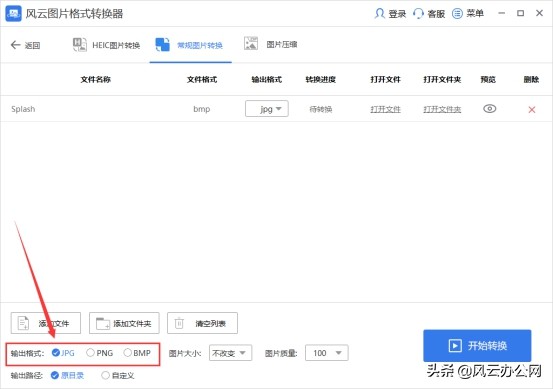Open the 菜单 menu icon
553x389 pixels.
457,14
